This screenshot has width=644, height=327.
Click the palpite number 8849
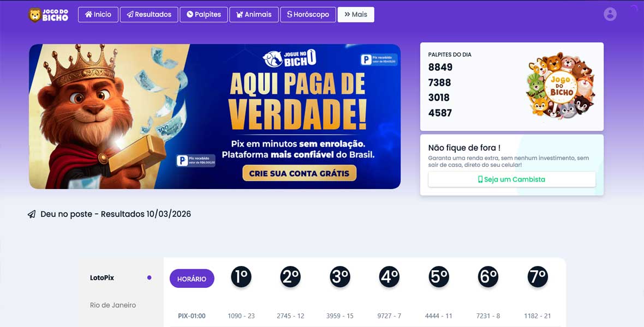[440, 67]
